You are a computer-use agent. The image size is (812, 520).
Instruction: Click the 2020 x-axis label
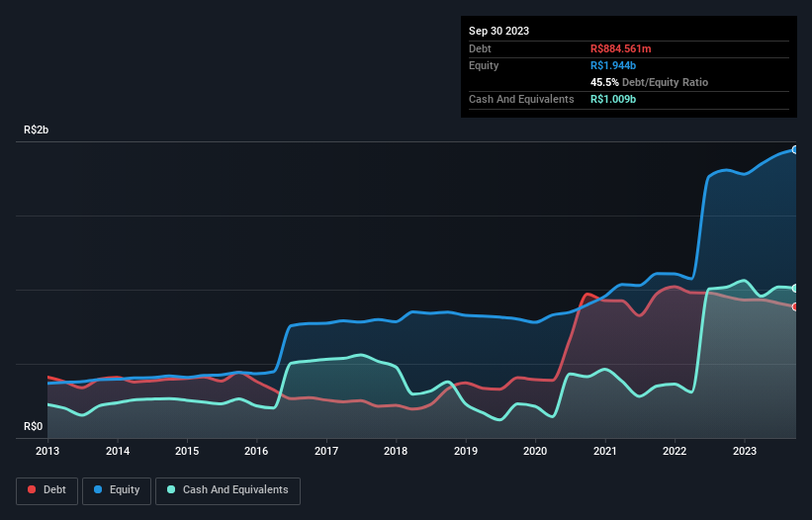tap(535, 451)
